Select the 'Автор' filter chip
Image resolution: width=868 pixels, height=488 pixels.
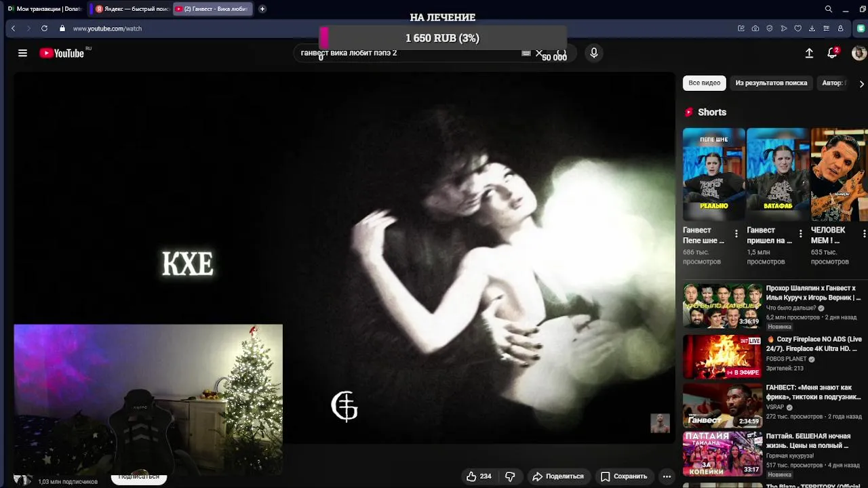(833, 83)
